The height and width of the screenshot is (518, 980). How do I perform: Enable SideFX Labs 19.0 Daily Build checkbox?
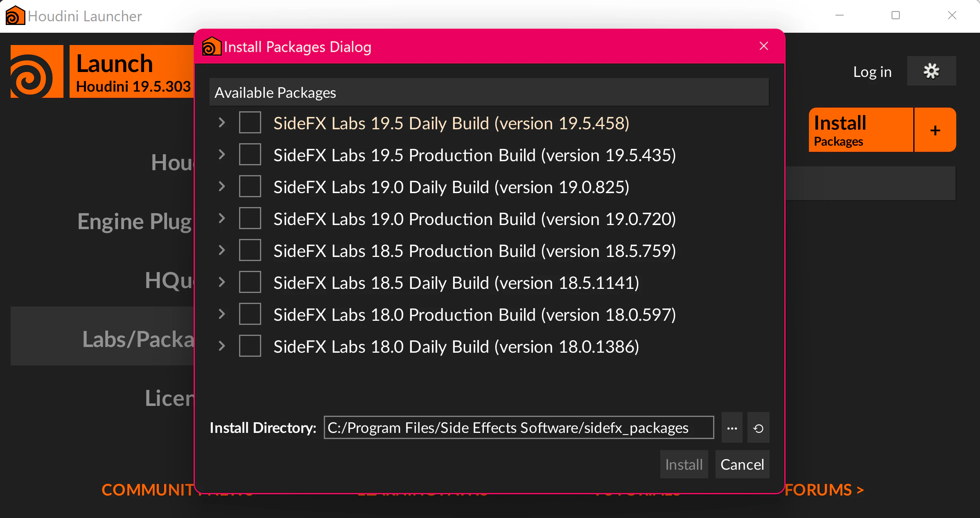250,187
